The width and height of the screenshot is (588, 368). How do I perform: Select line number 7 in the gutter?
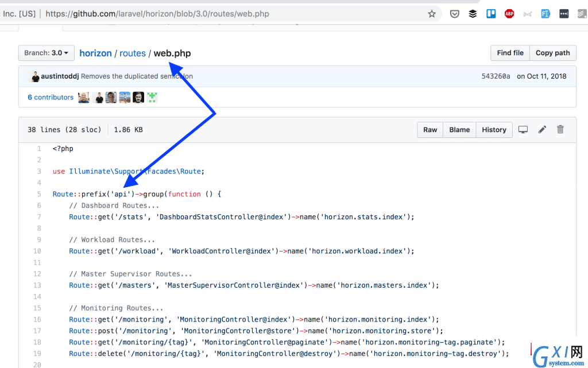click(x=39, y=217)
